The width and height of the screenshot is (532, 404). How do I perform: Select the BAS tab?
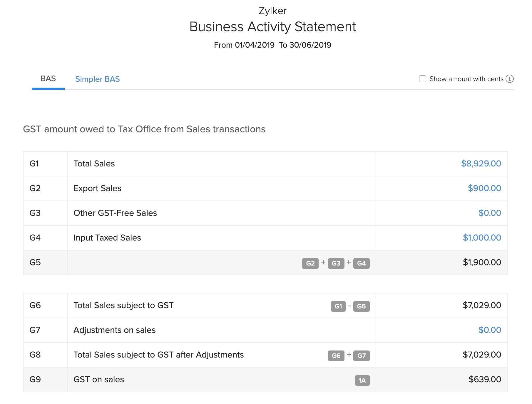tap(48, 79)
